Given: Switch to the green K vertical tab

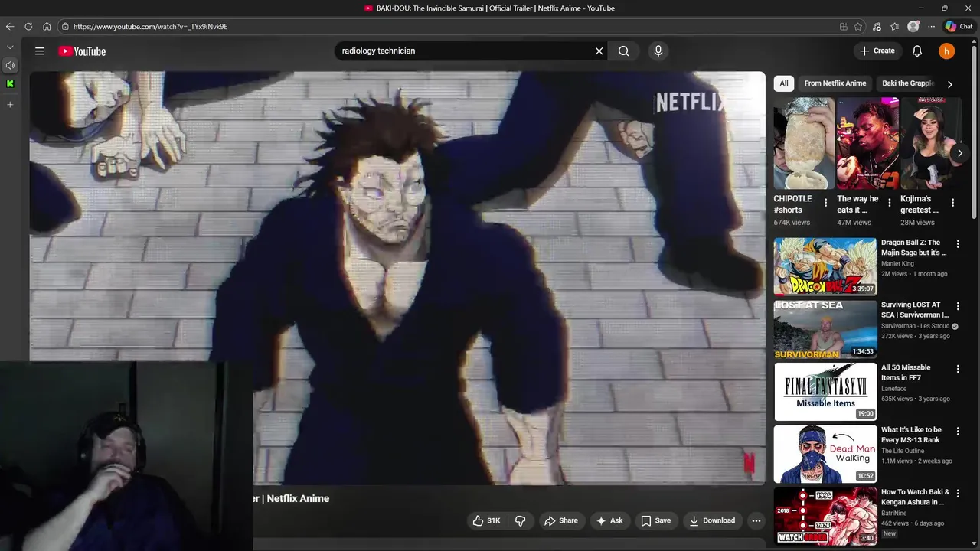Looking at the screenshot, I should pos(10,84).
